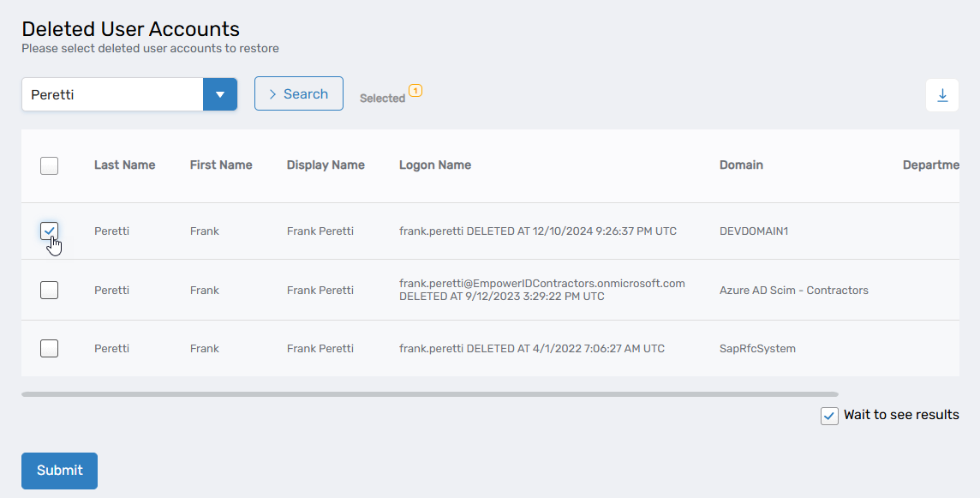Click the Department column header
980x498 pixels.
pyautogui.click(x=932, y=165)
